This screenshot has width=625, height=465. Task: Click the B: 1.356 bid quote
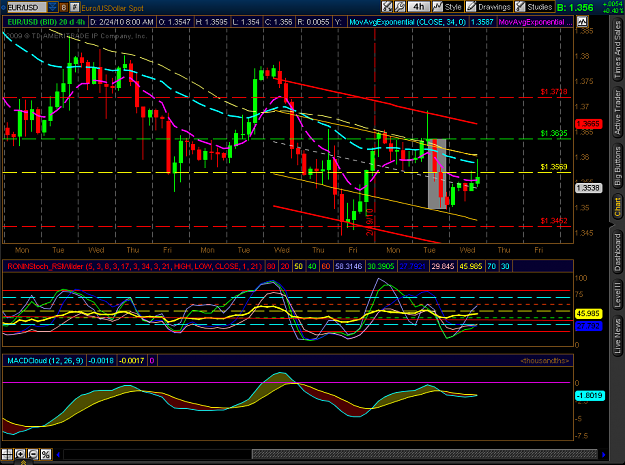(x=575, y=8)
